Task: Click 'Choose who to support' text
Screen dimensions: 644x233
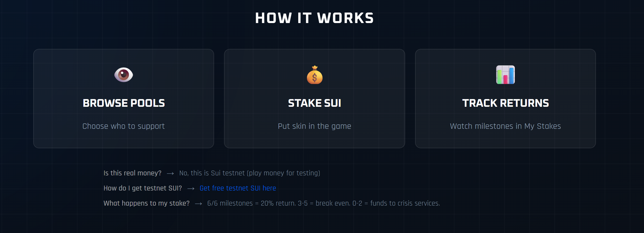Action: (x=124, y=126)
